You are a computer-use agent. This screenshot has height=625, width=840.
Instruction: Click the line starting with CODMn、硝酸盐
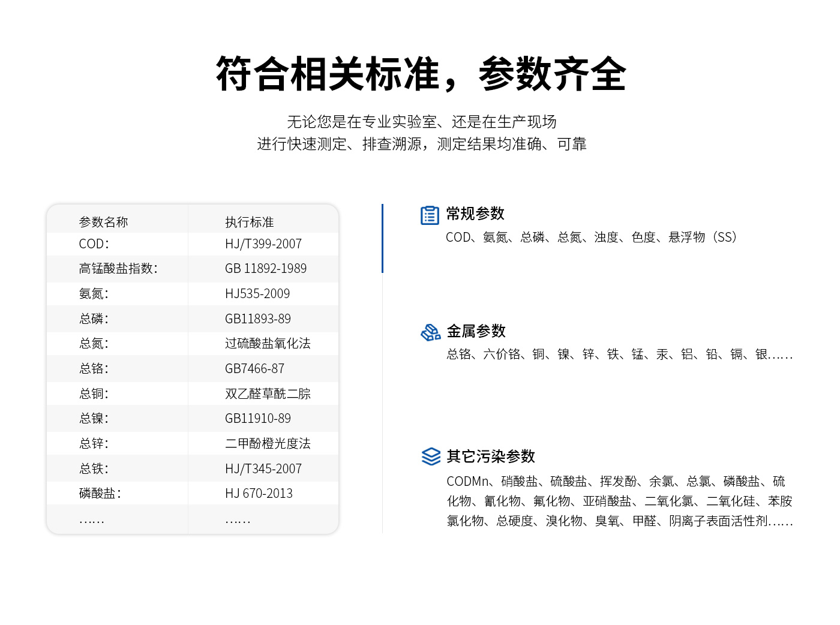pos(616,482)
